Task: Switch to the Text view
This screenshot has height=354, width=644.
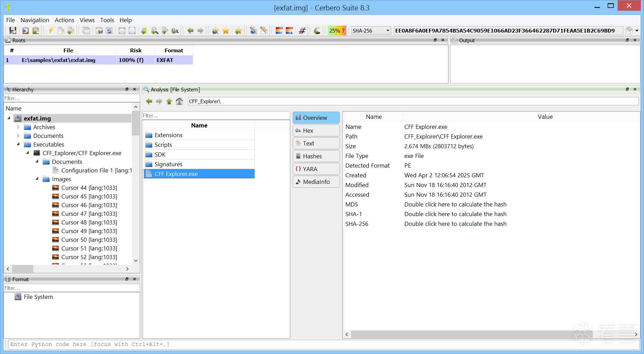Action: [316, 143]
